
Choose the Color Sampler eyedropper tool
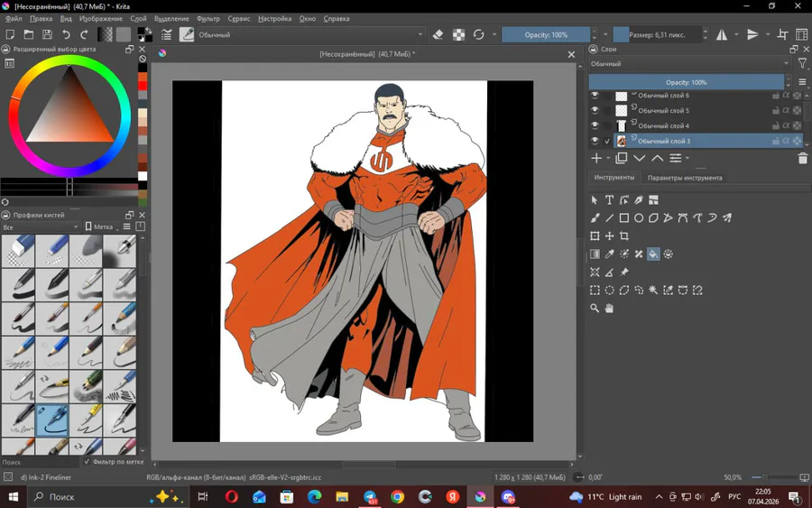pos(609,254)
